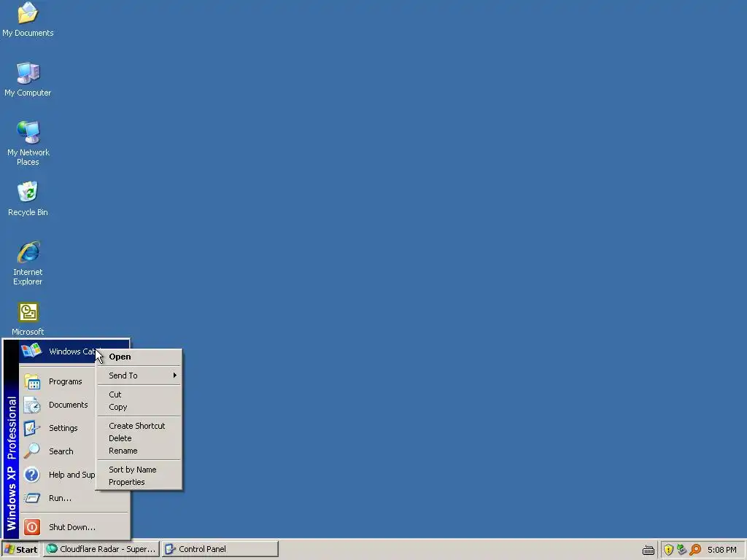Click the Settings label in Start menu
Screen dimensions: 747x560
tap(63, 428)
